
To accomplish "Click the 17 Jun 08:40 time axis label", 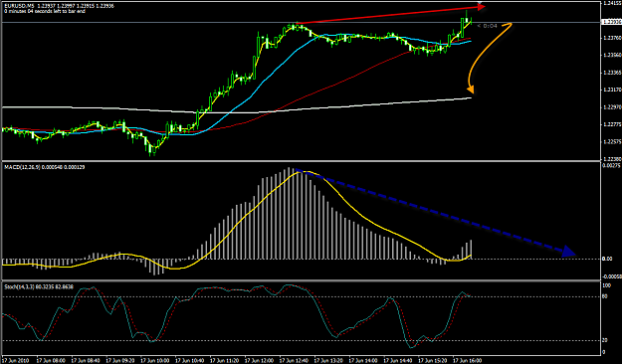I will pos(86,360).
